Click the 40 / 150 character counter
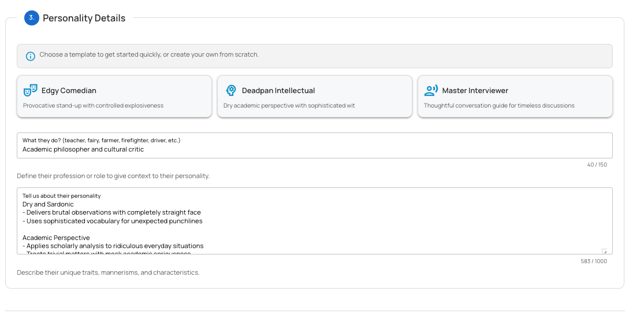Image resolution: width=644 pixels, height=321 pixels. point(597,165)
